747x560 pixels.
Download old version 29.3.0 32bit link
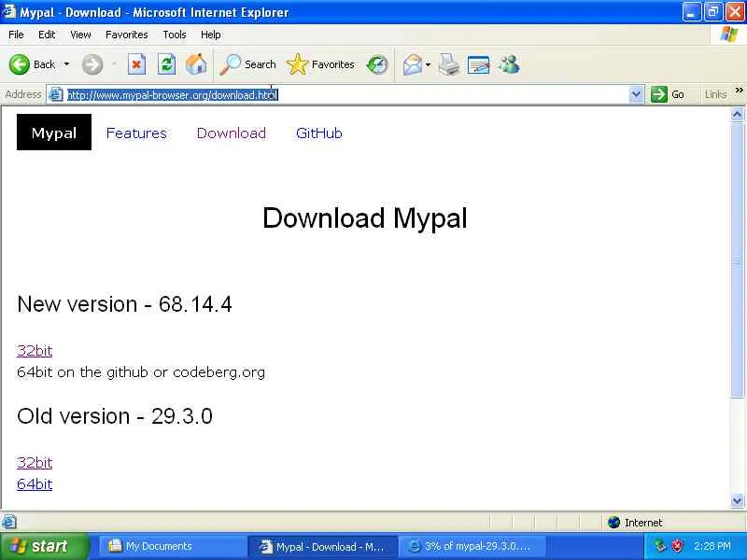point(35,462)
